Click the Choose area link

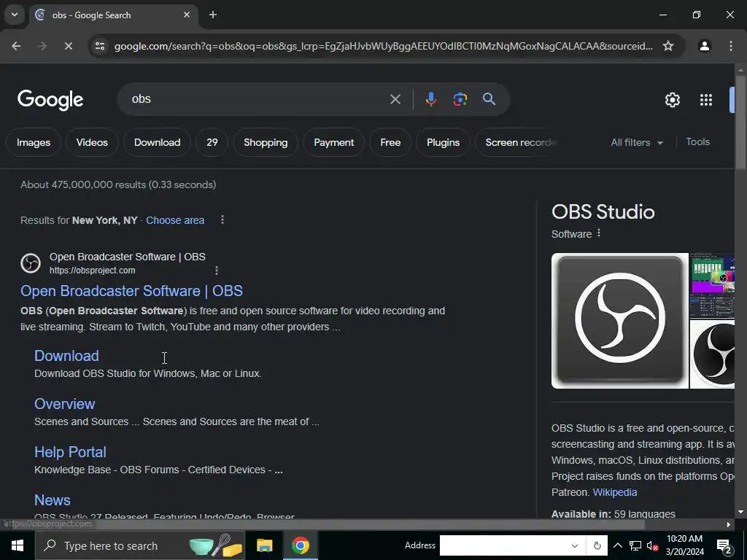pos(175,220)
